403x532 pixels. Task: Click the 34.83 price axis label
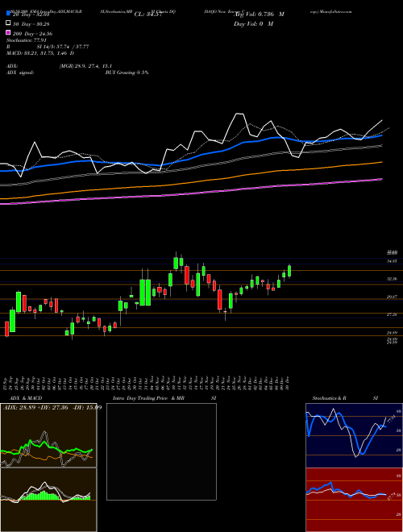click(392, 261)
